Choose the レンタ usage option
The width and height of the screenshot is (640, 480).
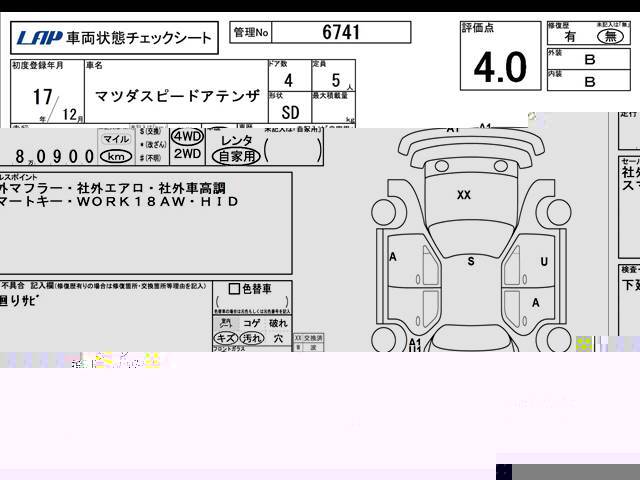pos(237,140)
